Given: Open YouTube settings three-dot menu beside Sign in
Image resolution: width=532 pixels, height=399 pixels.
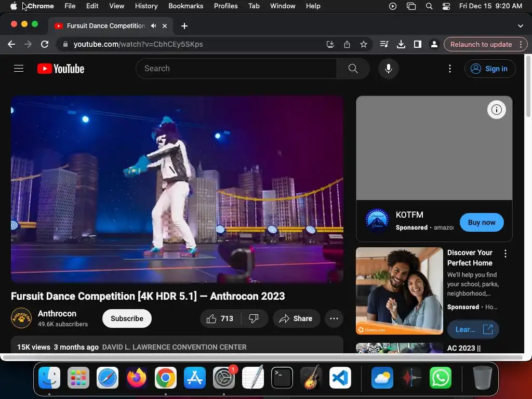Looking at the screenshot, I should (x=450, y=69).
